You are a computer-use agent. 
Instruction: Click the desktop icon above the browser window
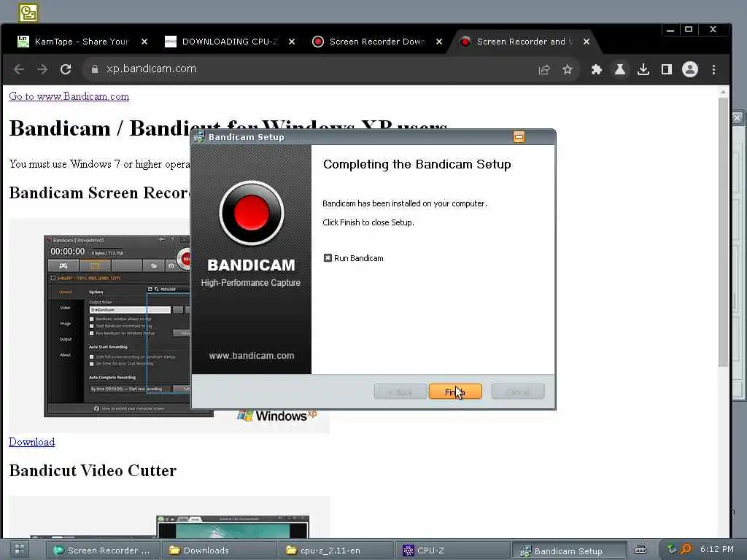pos(28,12)
